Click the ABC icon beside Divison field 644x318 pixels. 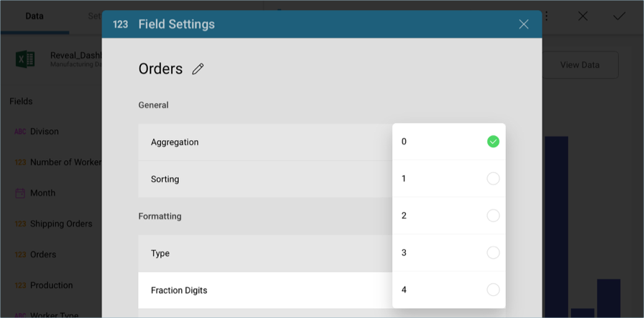[x=20, y=131]
